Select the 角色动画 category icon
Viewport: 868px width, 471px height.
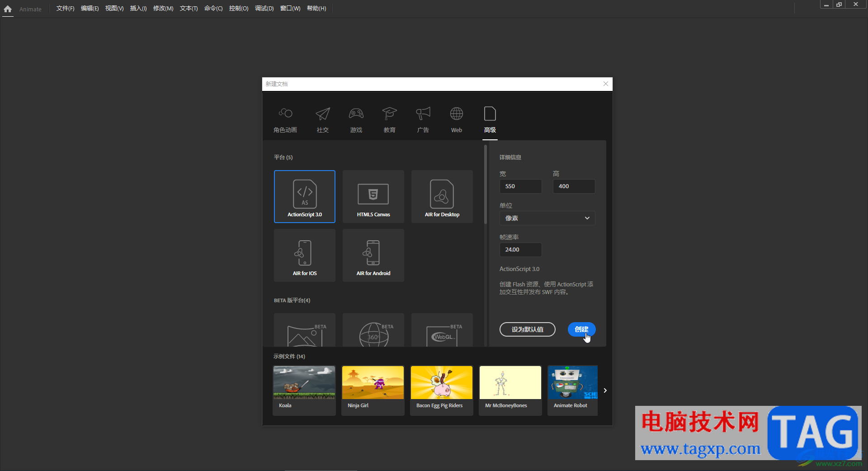pyautogui.click(x=285, y=113)
